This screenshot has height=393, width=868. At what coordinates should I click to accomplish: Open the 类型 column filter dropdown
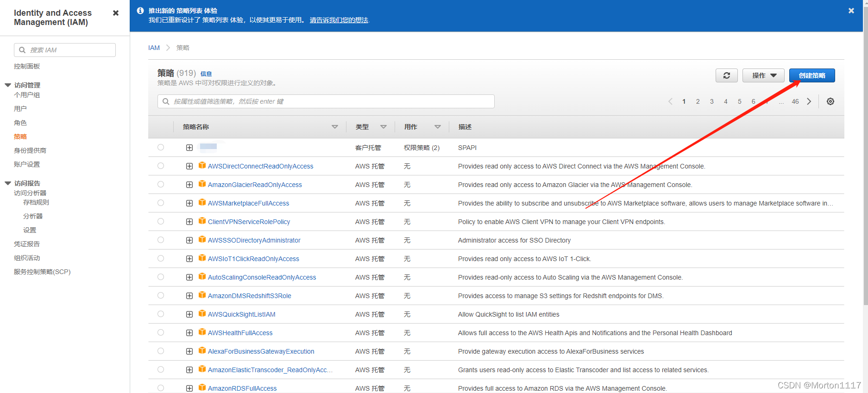pyautogui.click(x=384, y=127)
